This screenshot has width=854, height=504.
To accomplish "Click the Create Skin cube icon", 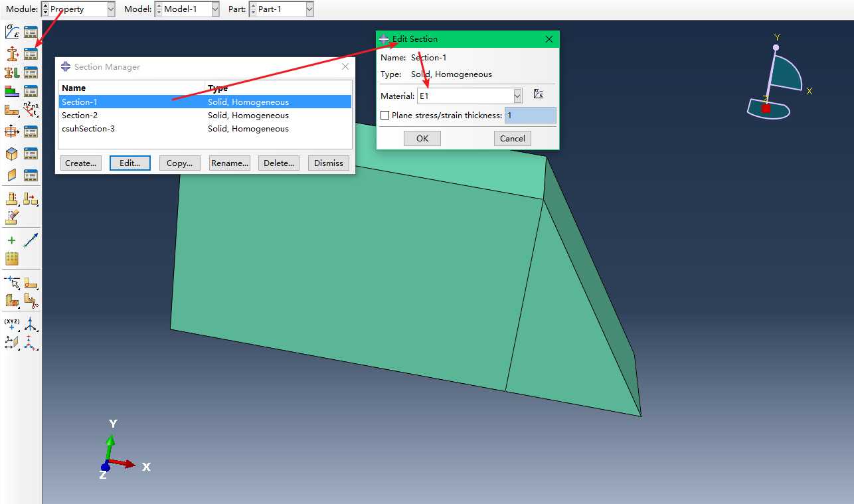I will pos(12,153).
